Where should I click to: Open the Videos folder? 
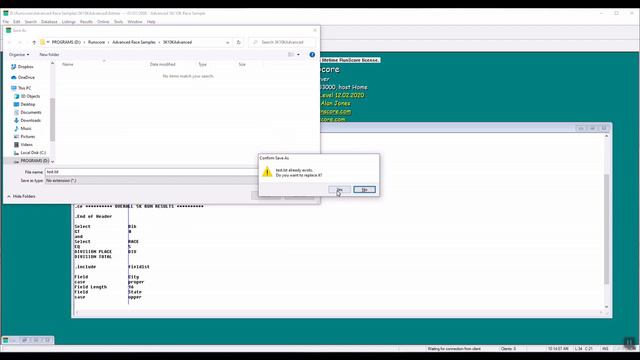point(27,144)
